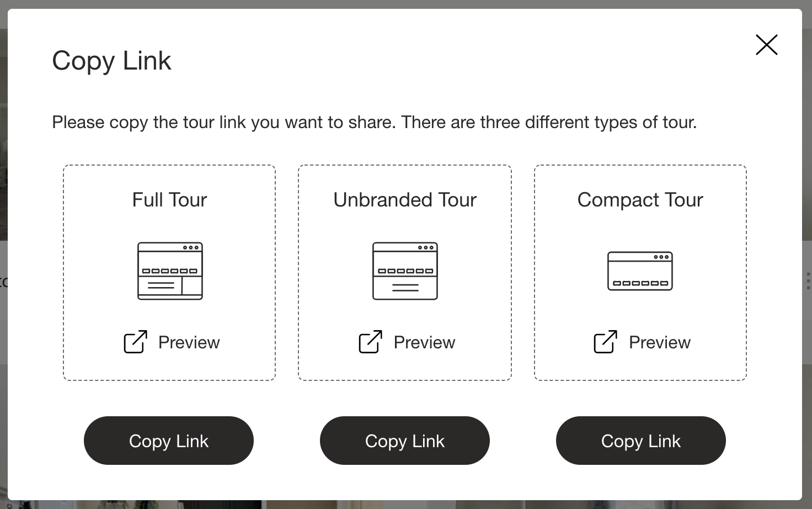
Task: Click the Full Tour layout icon
Action: pos(170,271)
